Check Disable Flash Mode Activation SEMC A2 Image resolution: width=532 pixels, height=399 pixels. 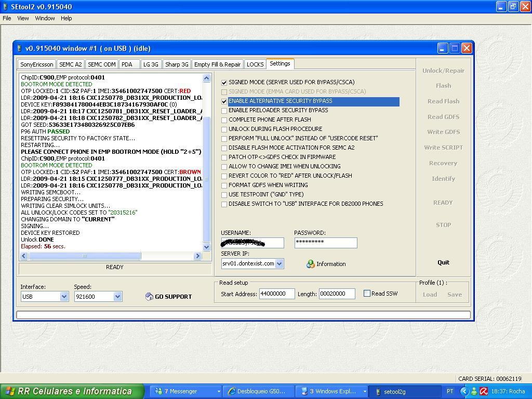pyautogui.click(x=224, y=148)
